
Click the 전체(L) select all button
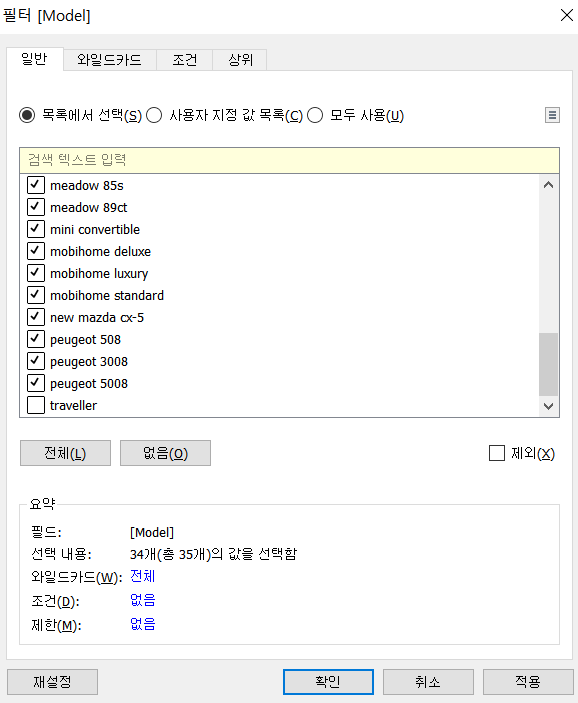(65, 453)
